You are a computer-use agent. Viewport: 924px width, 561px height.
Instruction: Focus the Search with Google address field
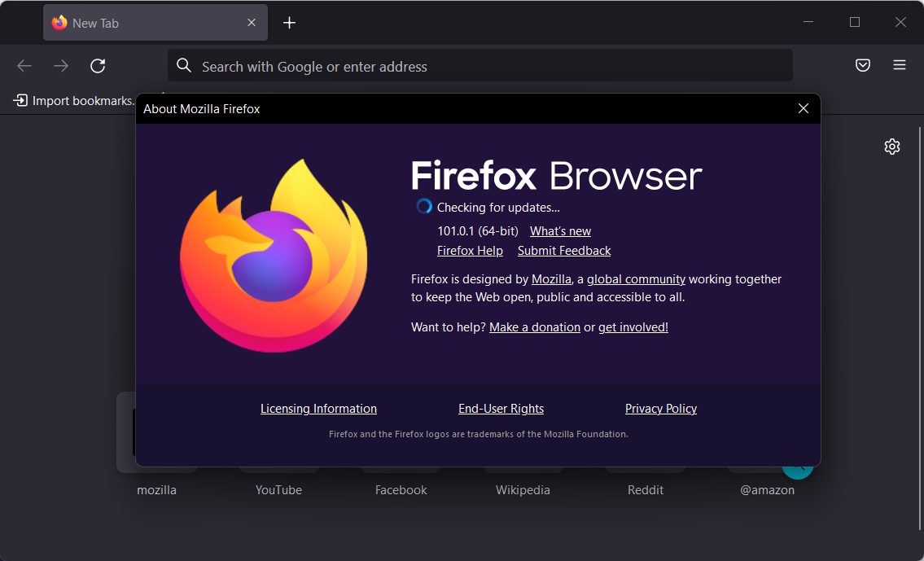(480, 65)
